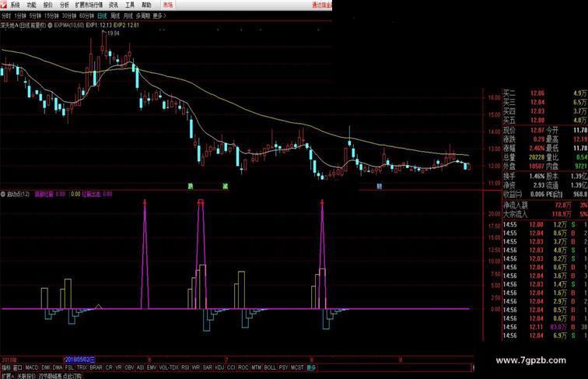Switch to the WR indicator
This screenshot has width=588, height=379.
(196, 368)
